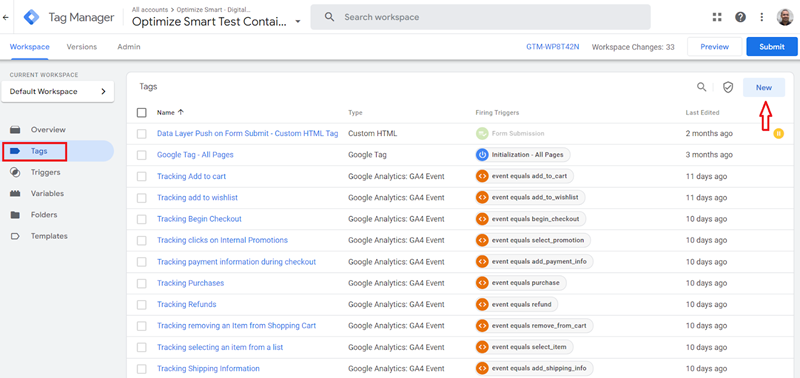The width and height of the screenshot is (800, 378).
Task: Check the Google Tag - All Pages checkbox
Action: pos(142,155)
